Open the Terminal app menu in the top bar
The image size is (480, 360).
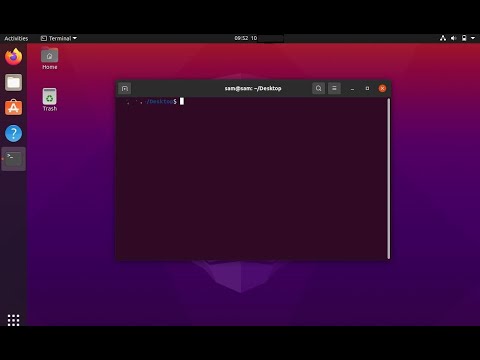(59, 38)
